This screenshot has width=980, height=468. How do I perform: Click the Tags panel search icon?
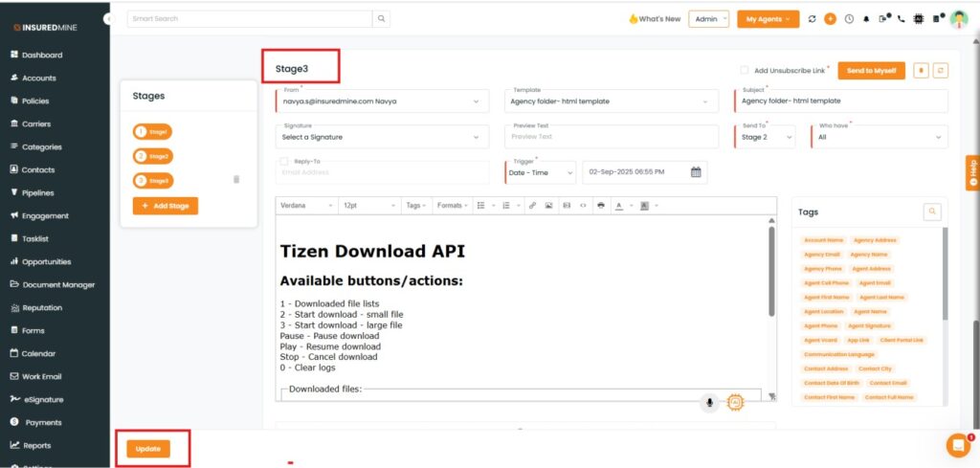point(932,212)
